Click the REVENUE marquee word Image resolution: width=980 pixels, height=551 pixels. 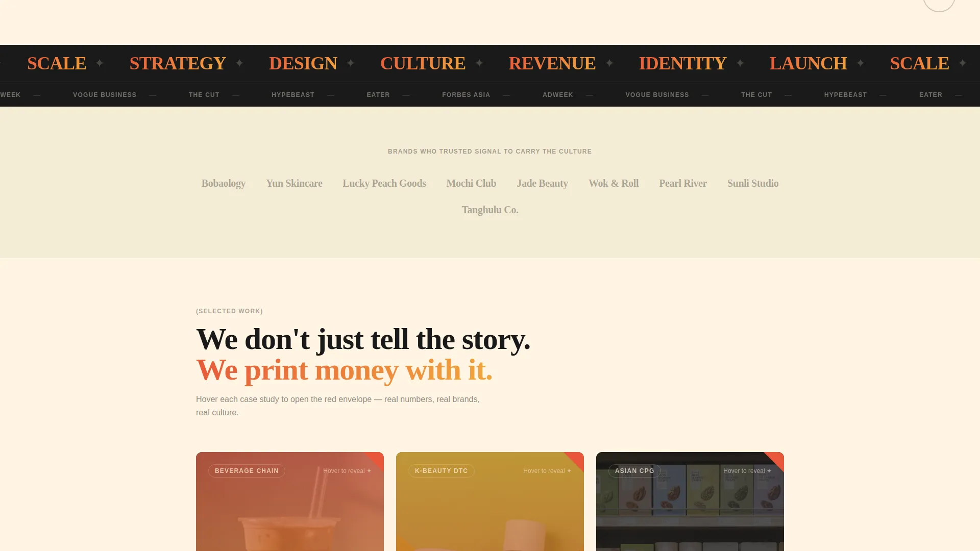pos(552,63)
